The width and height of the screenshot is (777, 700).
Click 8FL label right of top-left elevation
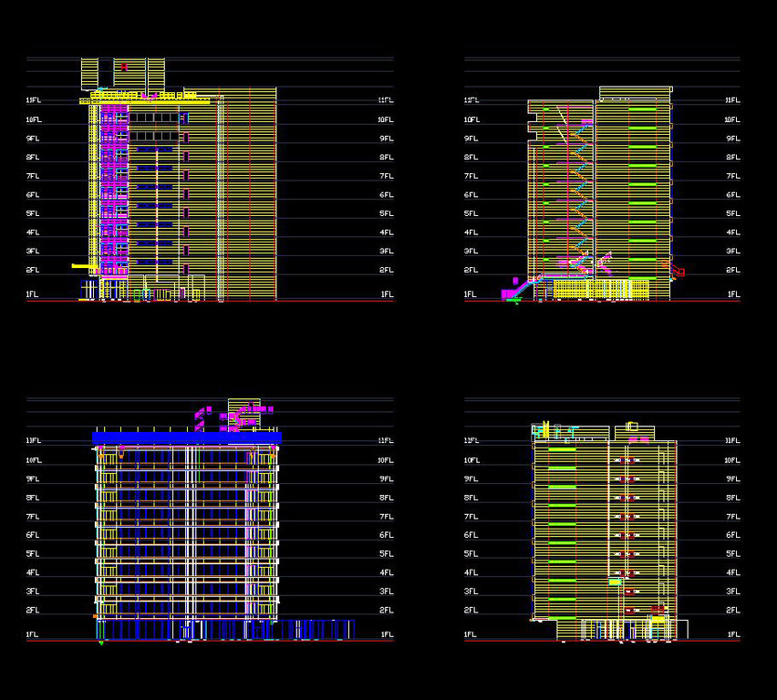click(x=387, y=157)
